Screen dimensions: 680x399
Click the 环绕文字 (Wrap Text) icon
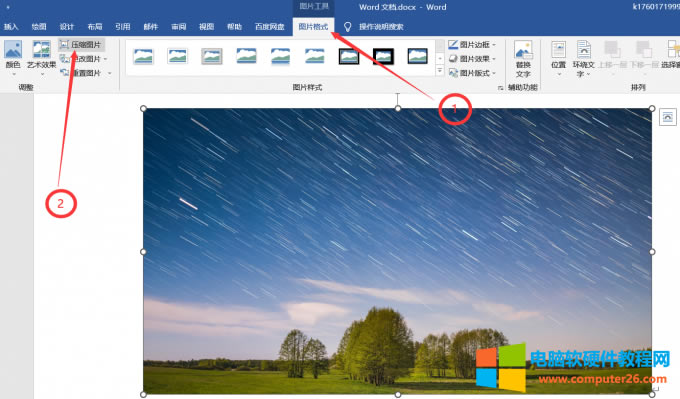click(583, 59)
